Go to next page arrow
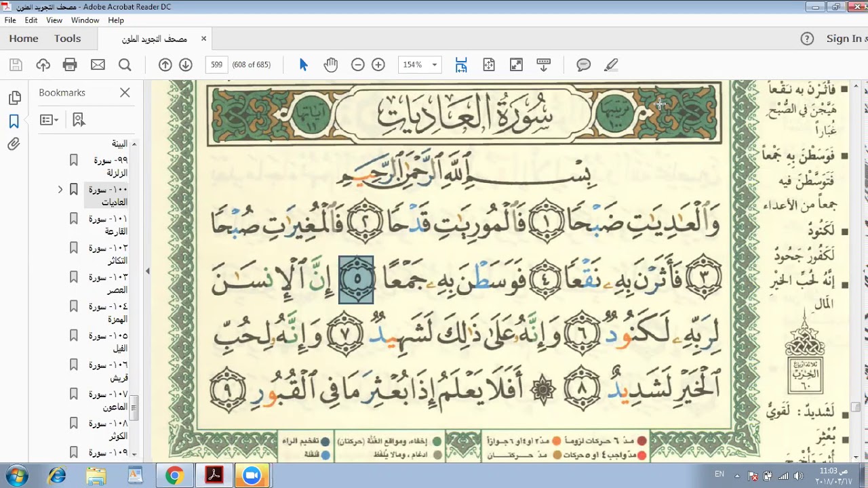This screenshot has height=488, width=868. [185, 65]
